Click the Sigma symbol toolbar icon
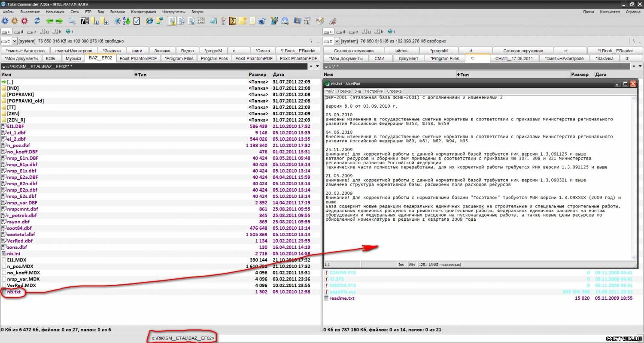The image size is (644, 343). tap(233, 21)
